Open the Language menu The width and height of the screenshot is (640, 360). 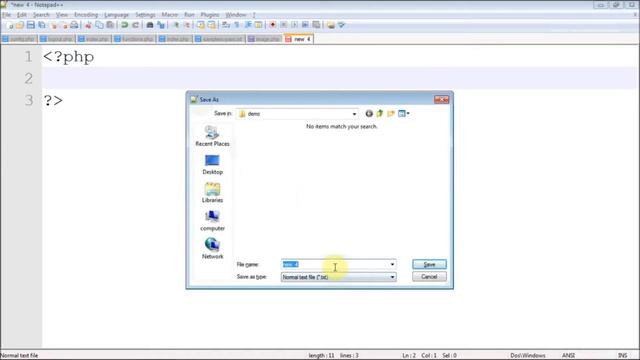[x=116, y=15]
